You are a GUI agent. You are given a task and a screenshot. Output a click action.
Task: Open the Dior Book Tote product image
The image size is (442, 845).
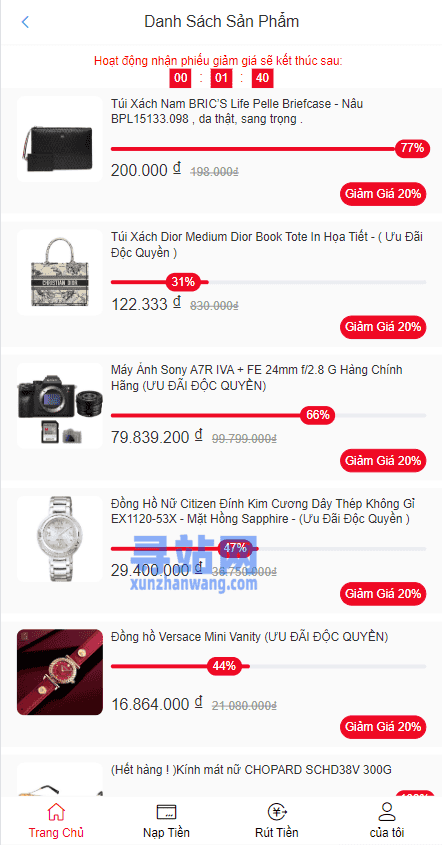tap(60, 272)
